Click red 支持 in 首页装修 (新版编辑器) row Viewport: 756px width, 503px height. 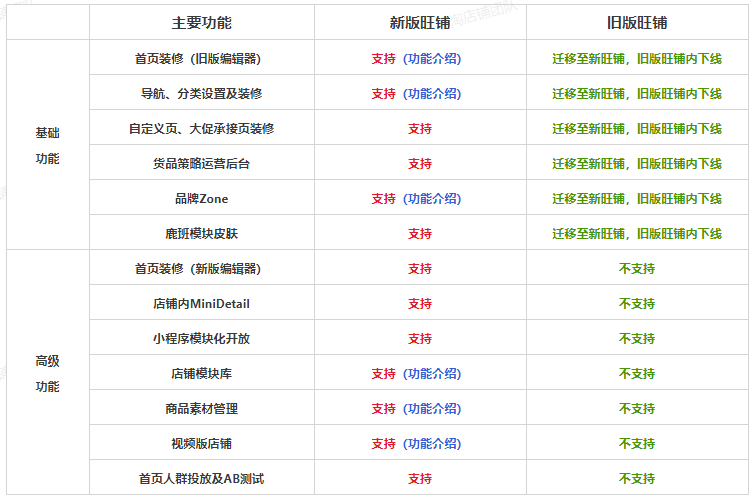pyautogui.click(x=420, y=269)
